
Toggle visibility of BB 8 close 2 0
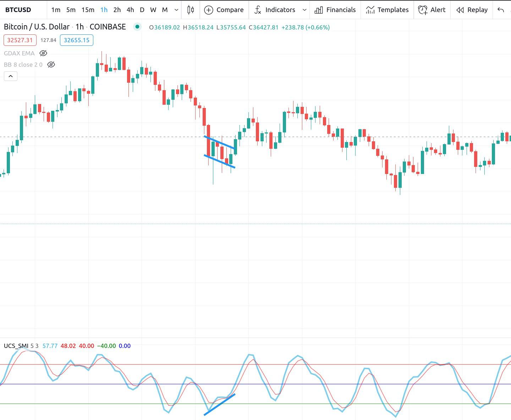tap(51, 65)
